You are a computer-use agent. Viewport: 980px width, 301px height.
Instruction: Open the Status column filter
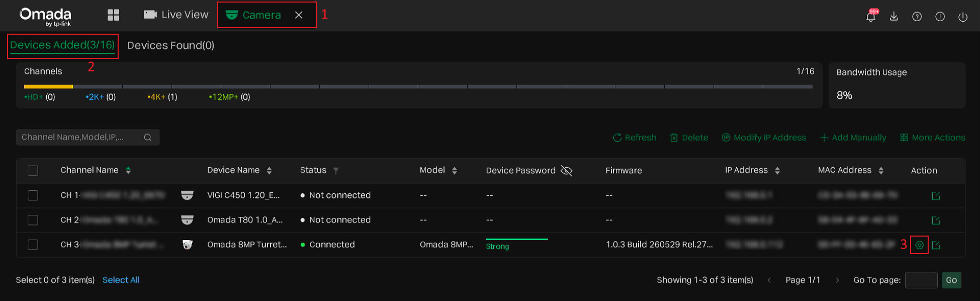pyautogui.click(x=336, y=171)
